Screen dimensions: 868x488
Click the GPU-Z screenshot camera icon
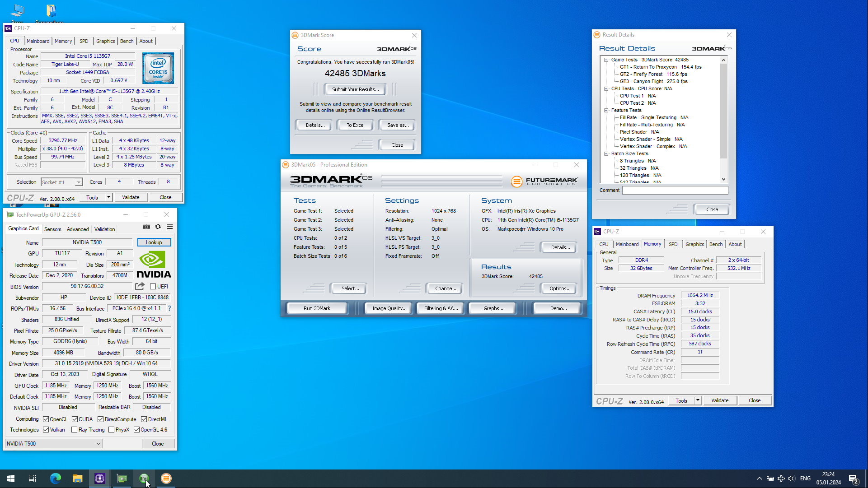coord(146,227)
